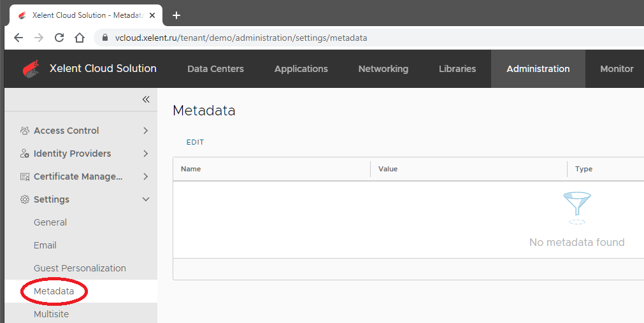Collapse the Settings section chevron

click(145, 199)
